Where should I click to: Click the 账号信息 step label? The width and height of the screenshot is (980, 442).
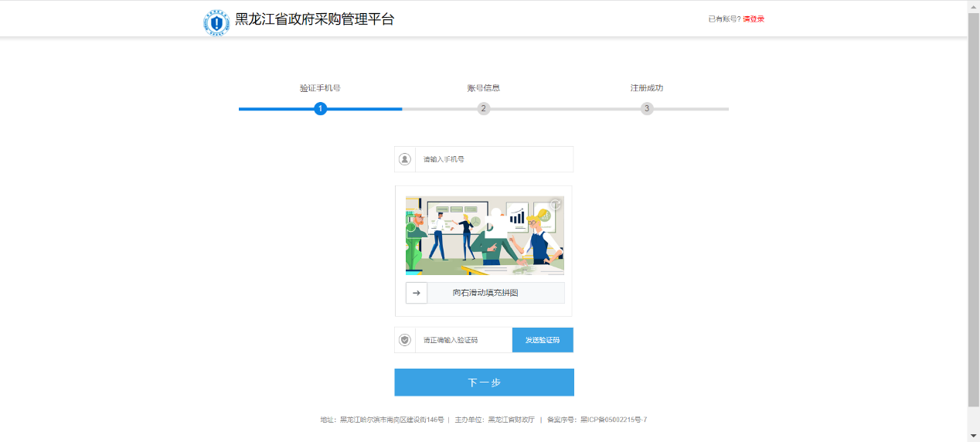484,88
